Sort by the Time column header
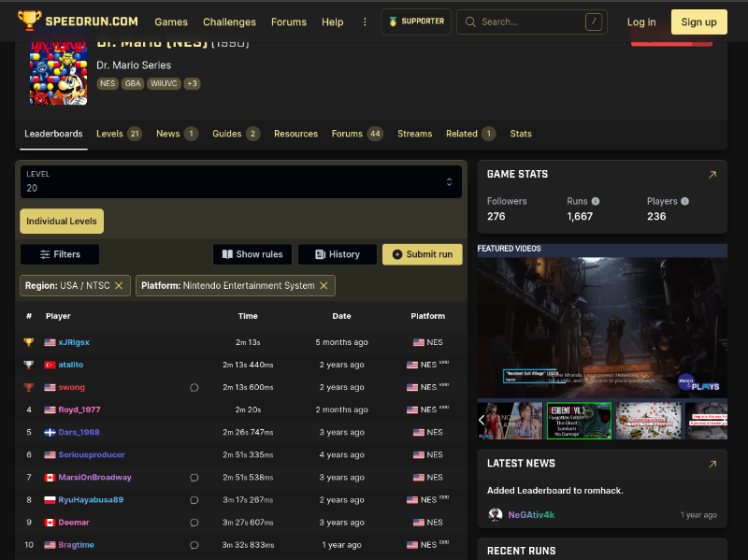The height and width of the screenshot is (560, 748). click(248, 316)
